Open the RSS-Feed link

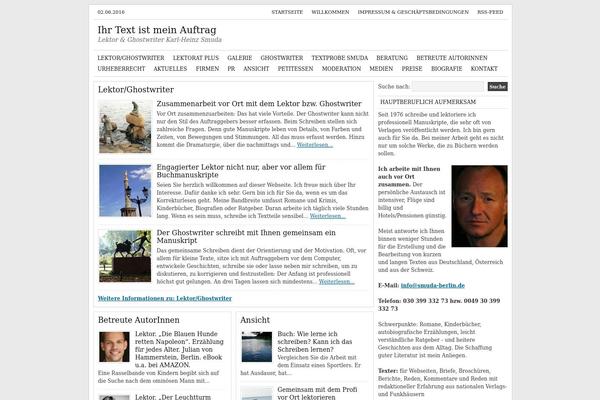(x=490, y=12)
